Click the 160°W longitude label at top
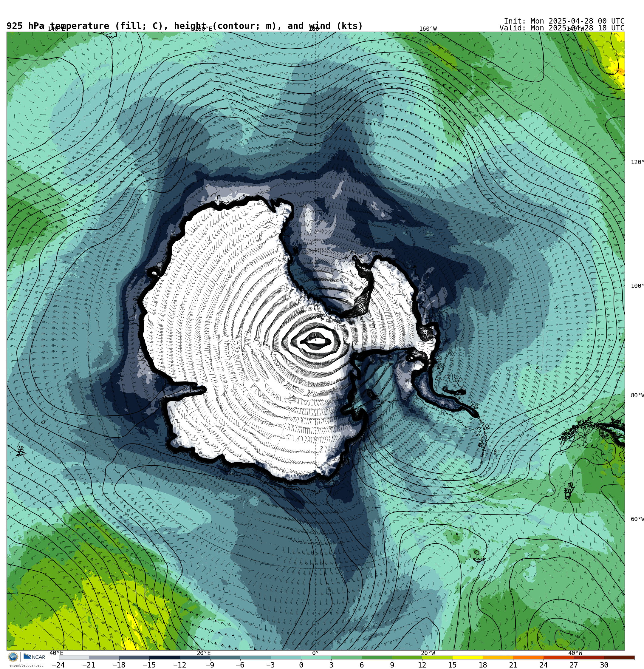 point(428,29)
